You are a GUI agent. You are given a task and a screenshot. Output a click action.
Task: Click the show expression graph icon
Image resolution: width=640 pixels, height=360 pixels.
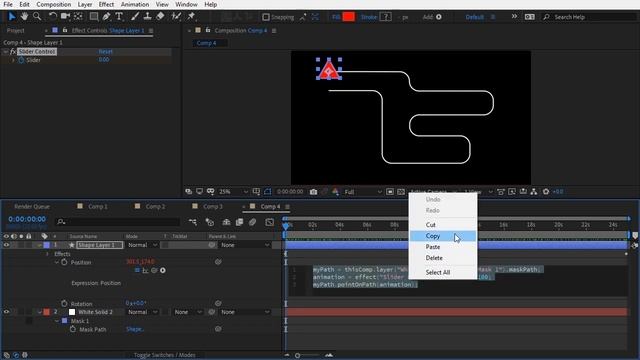pyautogui.click(x=145, y=270)
